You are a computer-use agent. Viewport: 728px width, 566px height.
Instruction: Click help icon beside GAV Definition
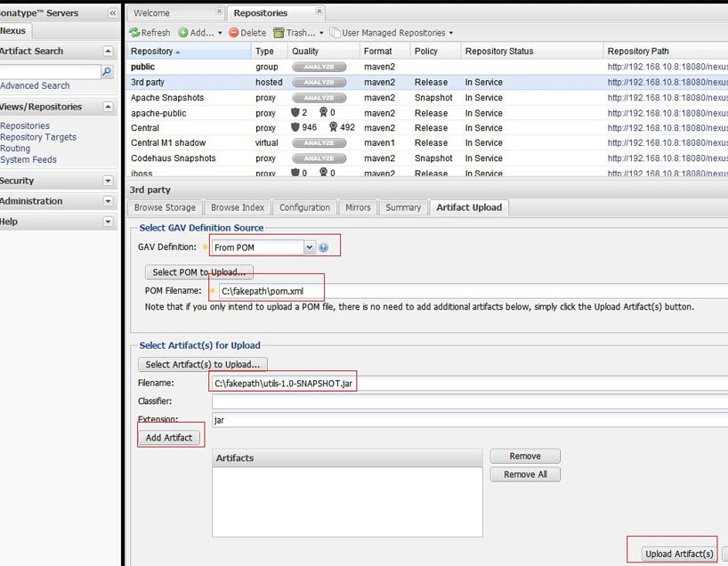(324, 247)
